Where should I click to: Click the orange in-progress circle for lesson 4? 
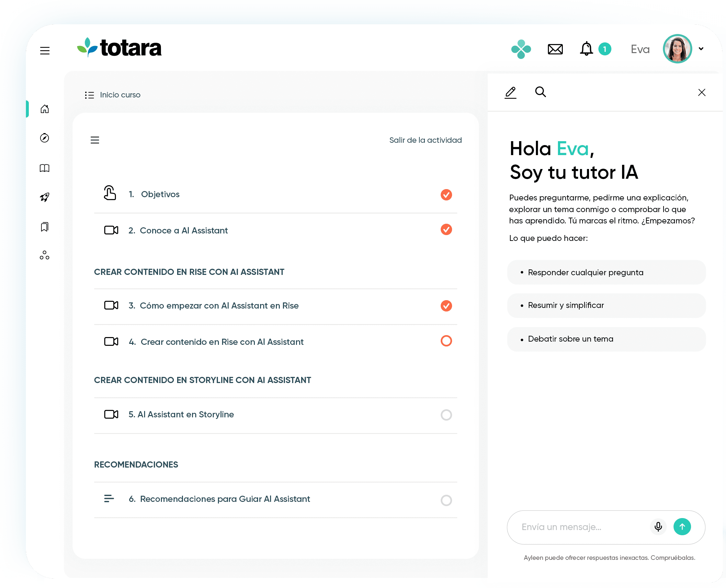coord(446,341)
